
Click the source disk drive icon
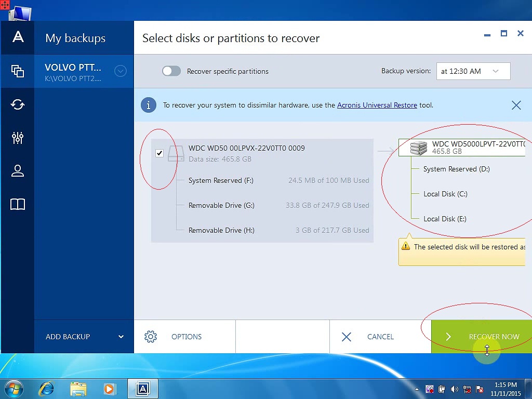point(177,153)
